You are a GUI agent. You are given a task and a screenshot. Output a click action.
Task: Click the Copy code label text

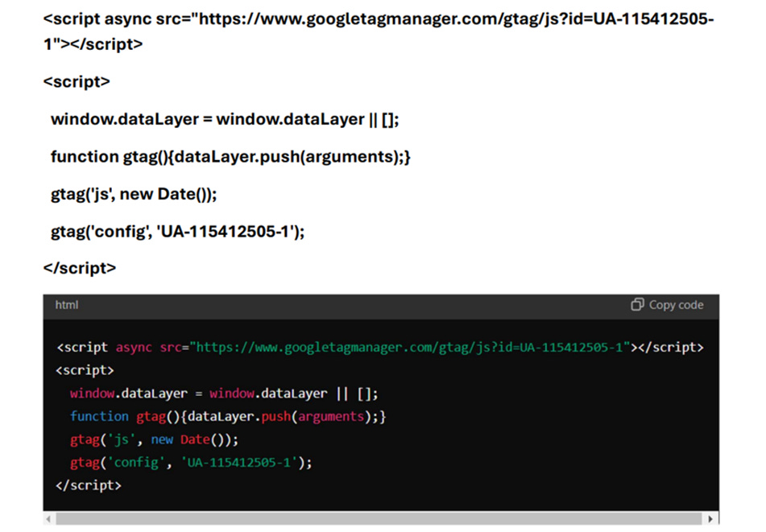pos(676,305)
